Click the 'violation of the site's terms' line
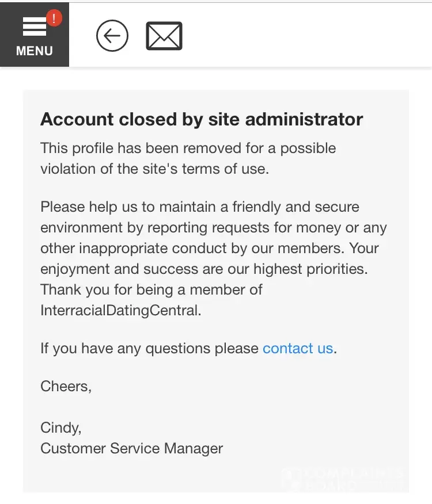Viewport: 432px width, 504px height. pos(154,169)
